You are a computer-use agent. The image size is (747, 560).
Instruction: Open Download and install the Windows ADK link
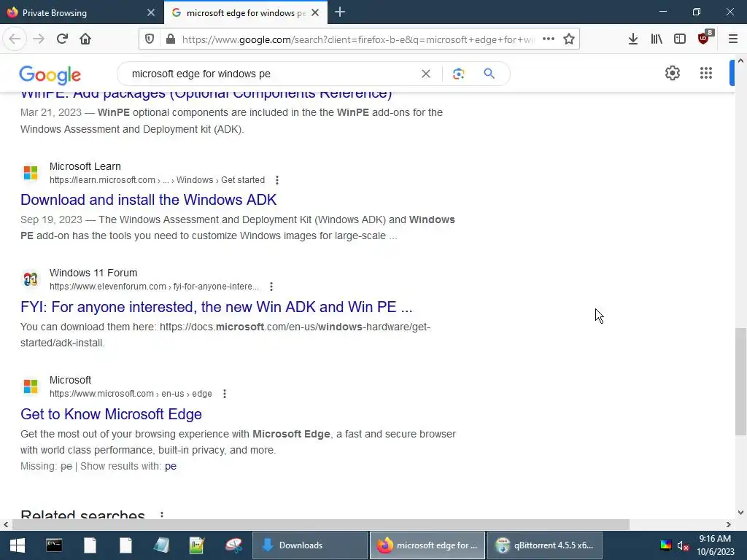pos(148,200)
